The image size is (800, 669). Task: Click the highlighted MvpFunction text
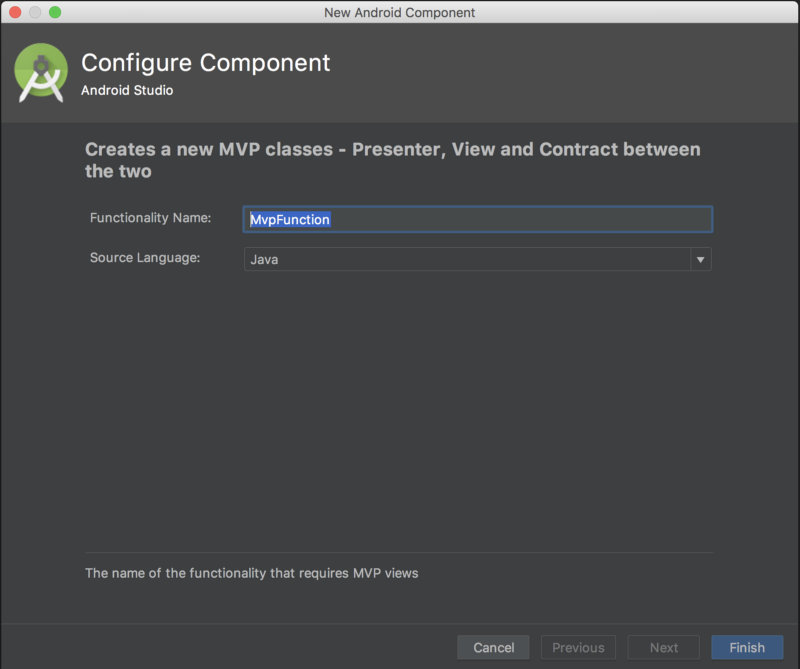coord(290,219)
